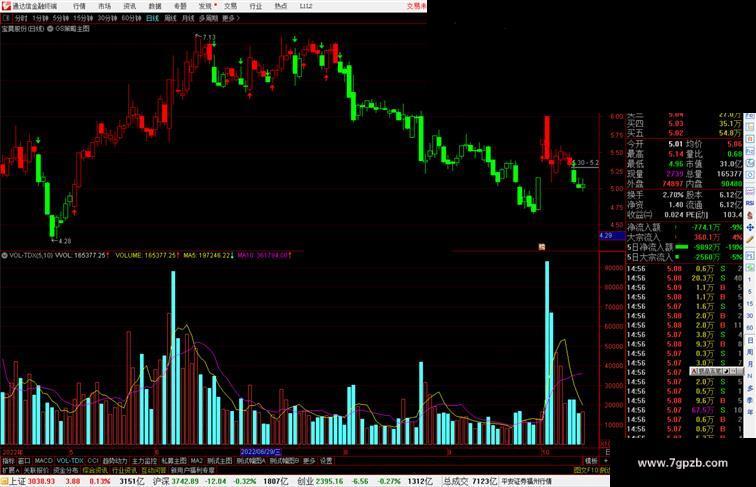Click the red money bag icon in sidebar

(750, 215)
